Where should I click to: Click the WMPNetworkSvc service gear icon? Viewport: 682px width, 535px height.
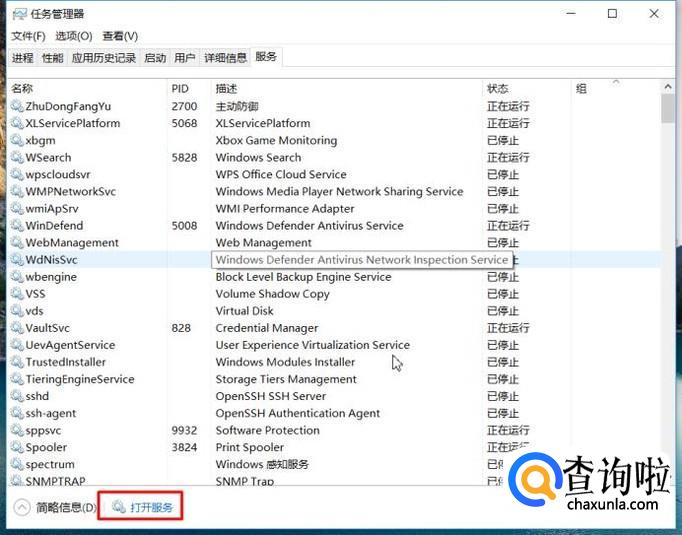(17, 191)
